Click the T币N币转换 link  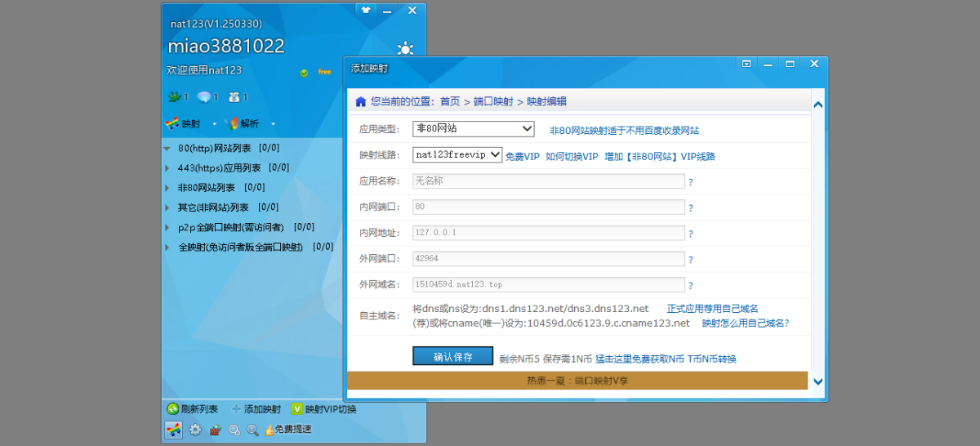[x=712, y=359]
